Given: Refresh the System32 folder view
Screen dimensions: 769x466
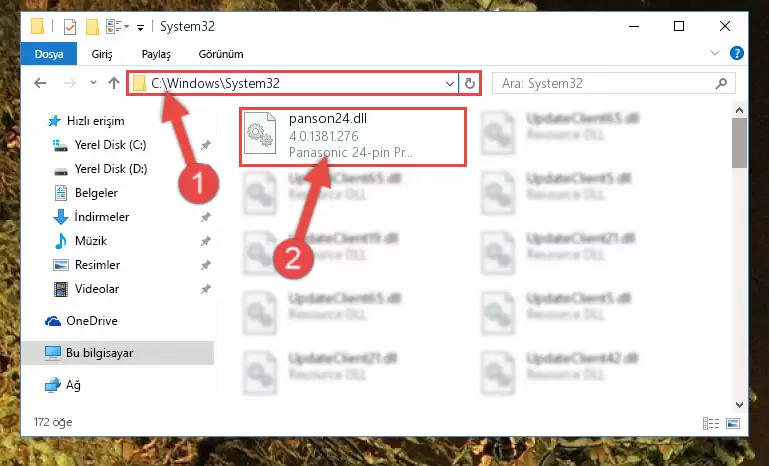Looking at the screenshot, I should [469, 83].
